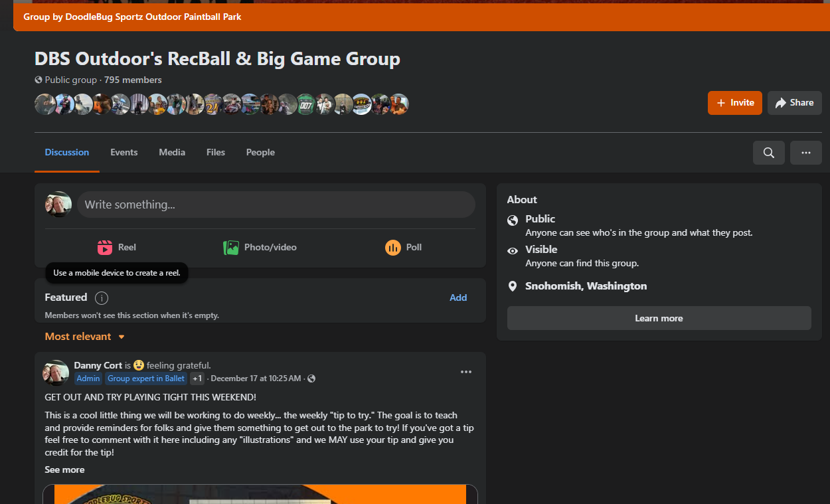830x504 pixels.
Task: Select the Files tab
Action: [216, 153]
